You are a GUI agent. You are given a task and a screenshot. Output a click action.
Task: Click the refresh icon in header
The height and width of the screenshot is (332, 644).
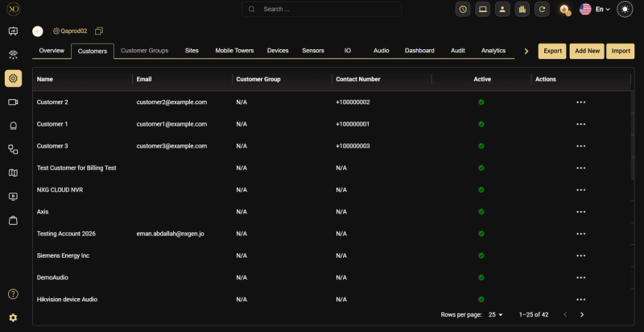click(542, 10)
